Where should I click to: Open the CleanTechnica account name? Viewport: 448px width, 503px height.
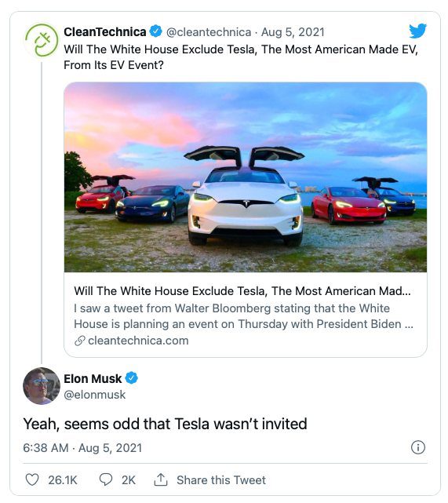pyautogui.click(x=105, y=31)
